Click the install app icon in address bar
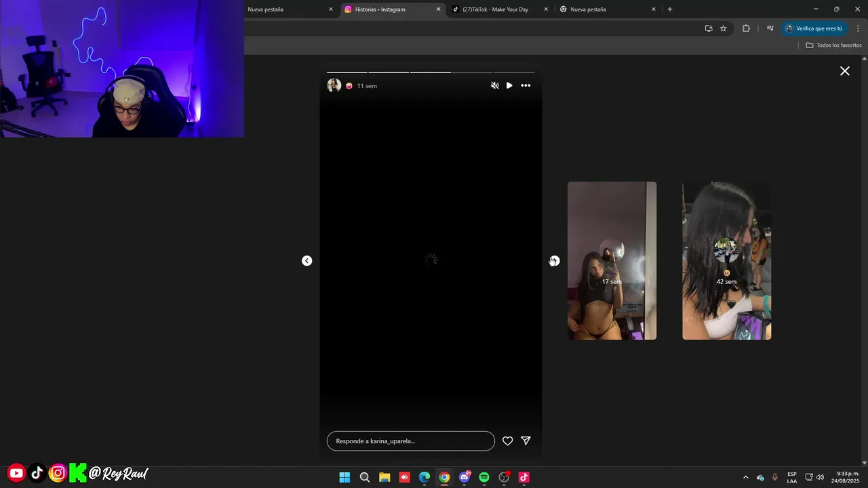The width and height of the screenshot is (868, 488). [x=709, y=28]
